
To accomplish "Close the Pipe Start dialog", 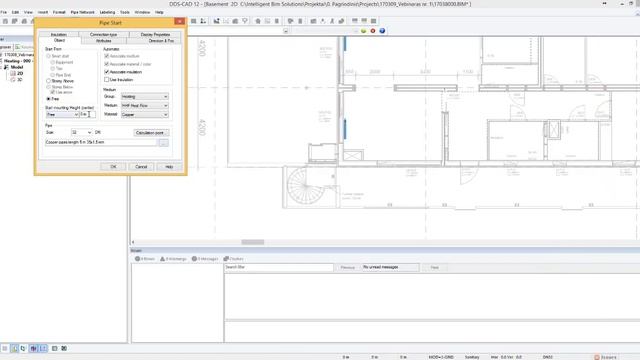I will tap(180, 22).
